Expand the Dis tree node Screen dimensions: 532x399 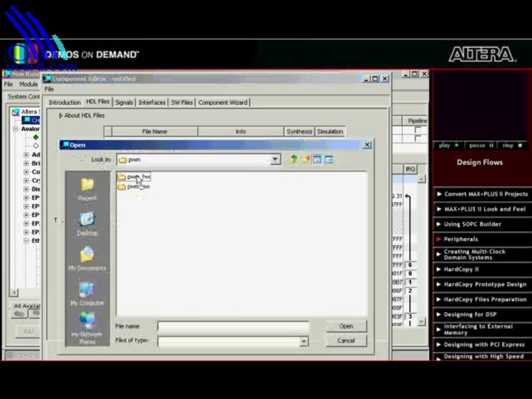pos(26,189)
